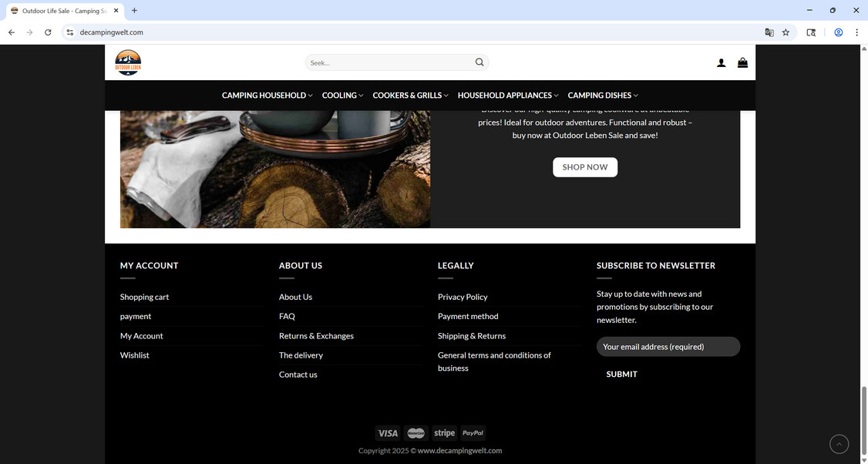The height and width of the screenshot is (464, 868).
Task: Click the browser translate icon
Action: click(x=769, y=32)
